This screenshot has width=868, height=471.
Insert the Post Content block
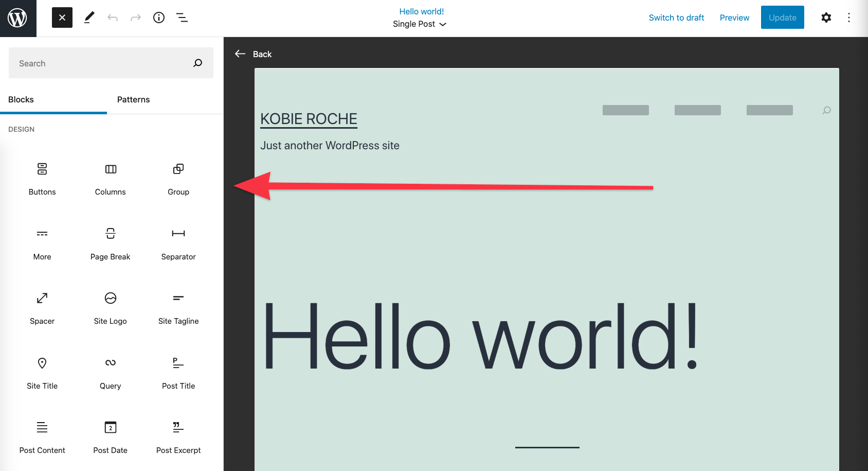pyautogui.click(x=42, y=438)
